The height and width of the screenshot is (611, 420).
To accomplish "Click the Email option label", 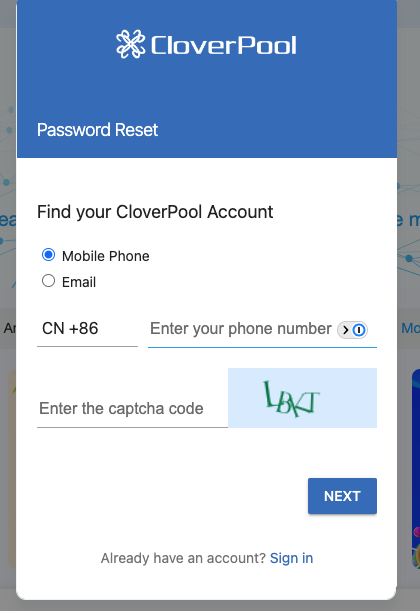I will (79, 282).
